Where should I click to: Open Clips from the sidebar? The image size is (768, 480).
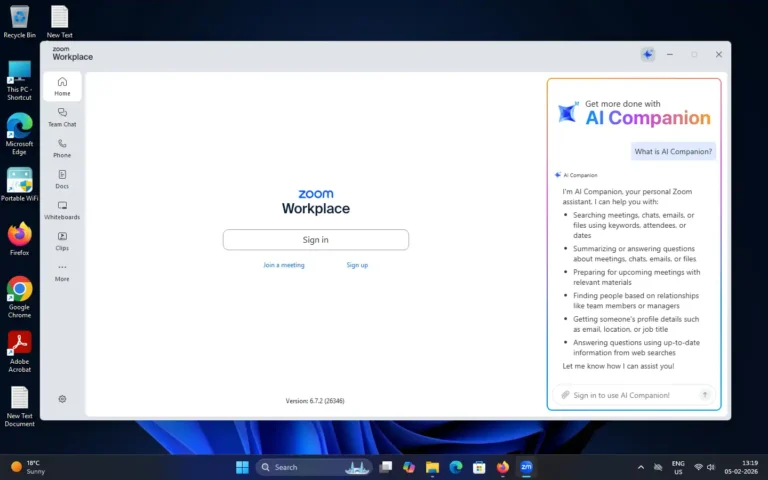coord(62,241)
